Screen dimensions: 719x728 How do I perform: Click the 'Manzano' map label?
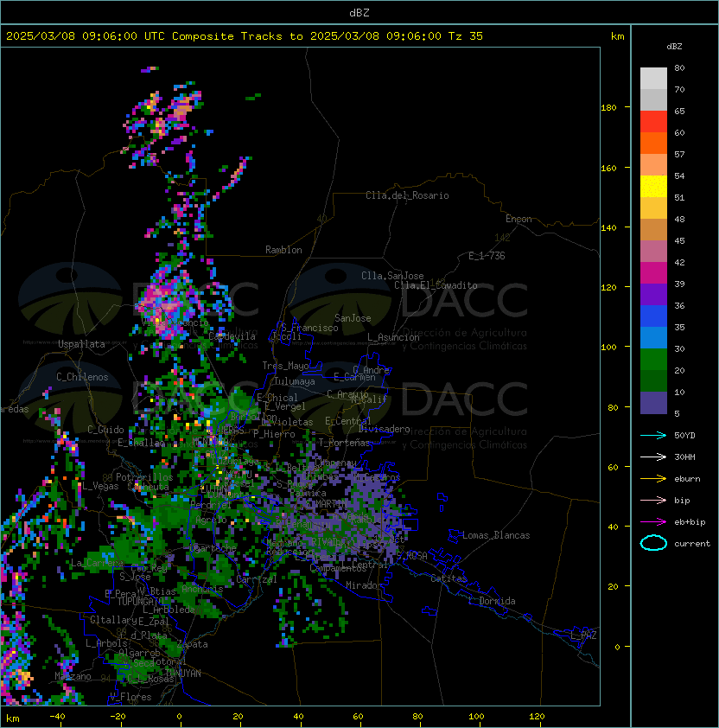click(73, 676)
